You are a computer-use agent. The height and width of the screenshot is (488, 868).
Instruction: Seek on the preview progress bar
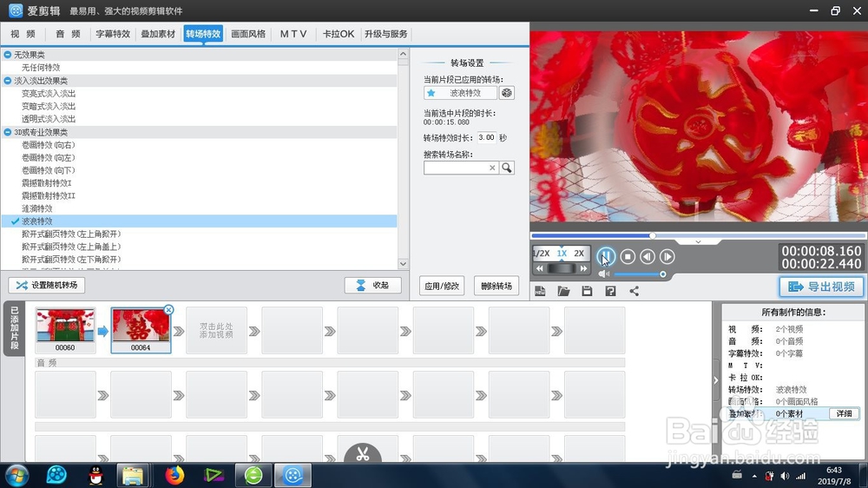[x=698, y=235]
